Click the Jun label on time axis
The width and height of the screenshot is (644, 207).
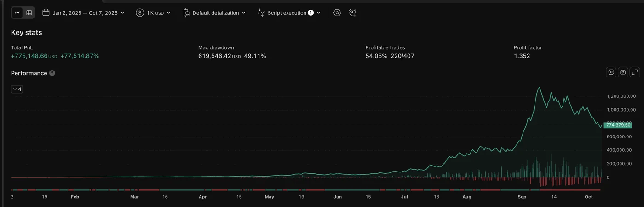point(338,197)
